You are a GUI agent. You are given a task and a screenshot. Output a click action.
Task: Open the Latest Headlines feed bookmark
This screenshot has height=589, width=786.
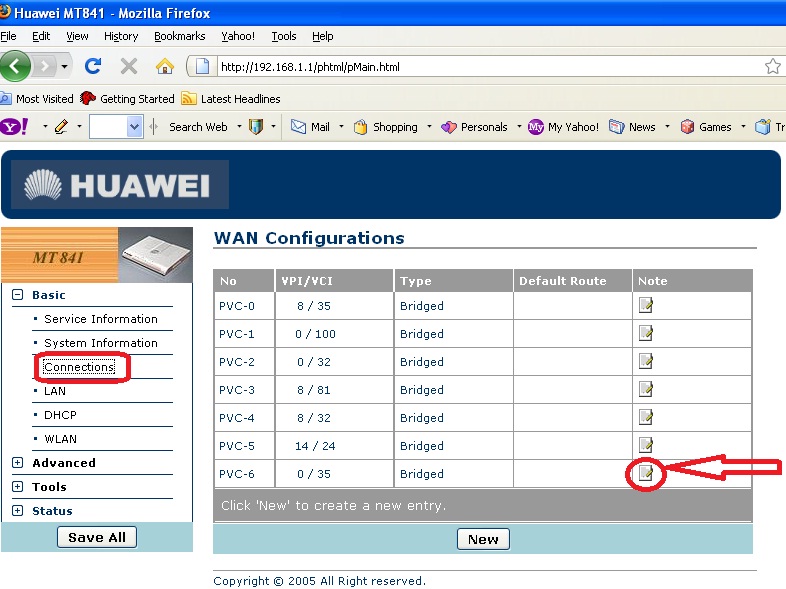tap(231, 99)
